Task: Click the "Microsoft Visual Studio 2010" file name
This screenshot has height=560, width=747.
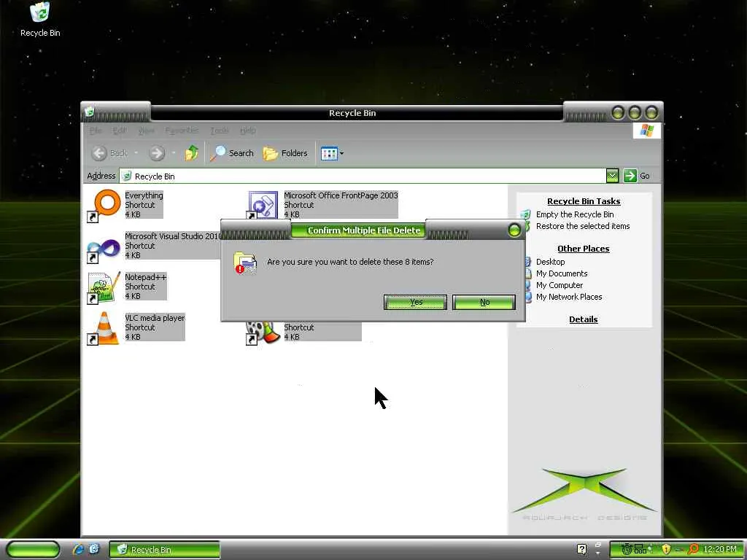Action: pyautogui.click(x=173, y=236)
